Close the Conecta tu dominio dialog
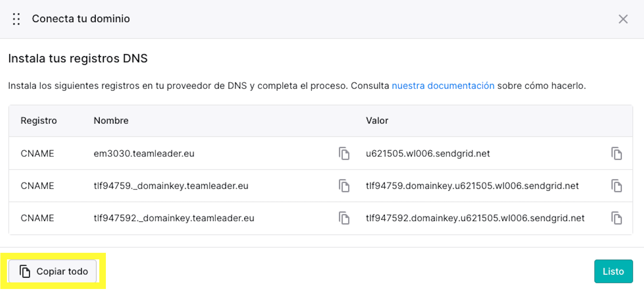Screen dimensions: 644x293 coord(623,19)
